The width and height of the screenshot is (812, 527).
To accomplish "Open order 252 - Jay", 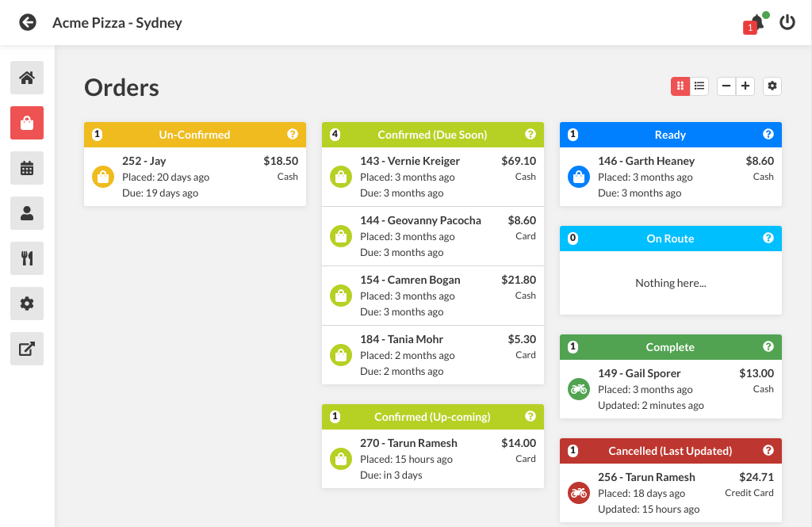I will 195,177.
